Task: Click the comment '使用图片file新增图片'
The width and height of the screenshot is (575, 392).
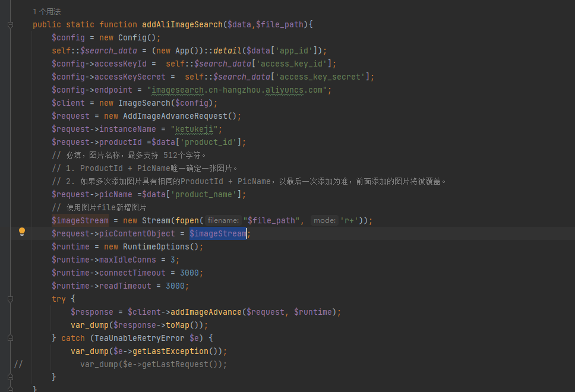Action: [99, 207]
